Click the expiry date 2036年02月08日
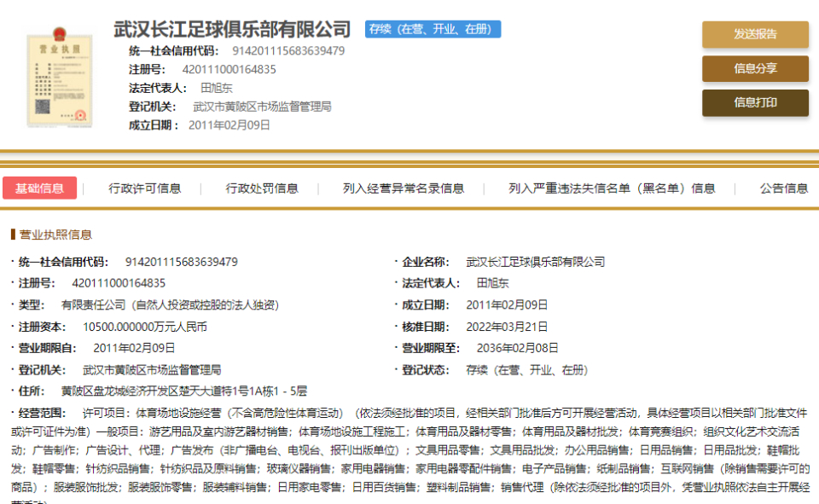819x504 pixels. 517,348
